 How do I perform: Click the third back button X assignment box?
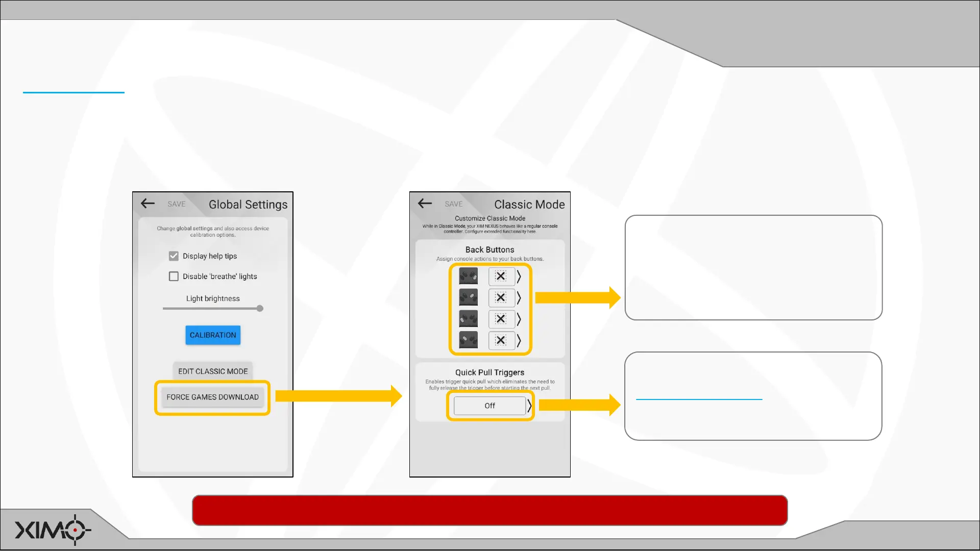501,319
